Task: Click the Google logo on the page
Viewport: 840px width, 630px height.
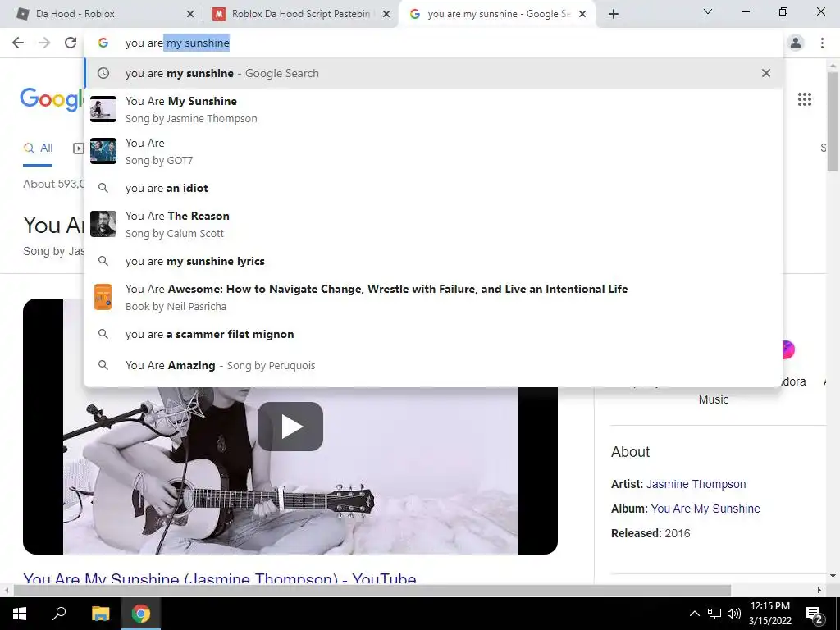Action: pos(52,99)
